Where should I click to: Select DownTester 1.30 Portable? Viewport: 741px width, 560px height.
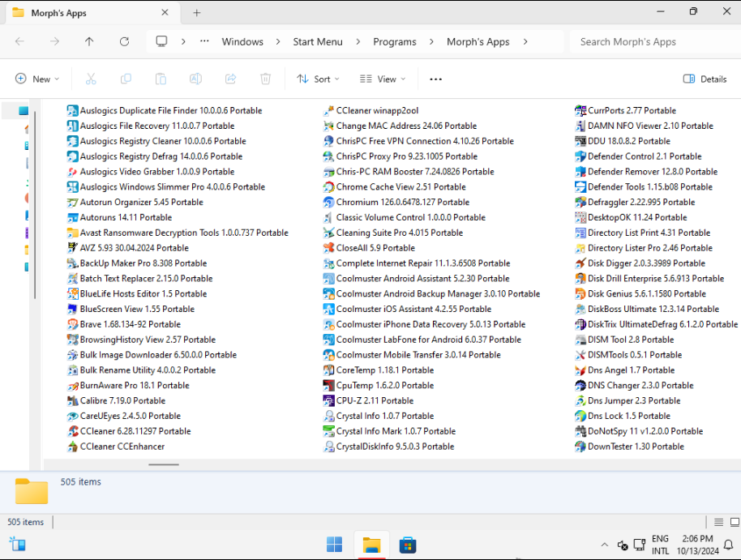coord(629,447)
